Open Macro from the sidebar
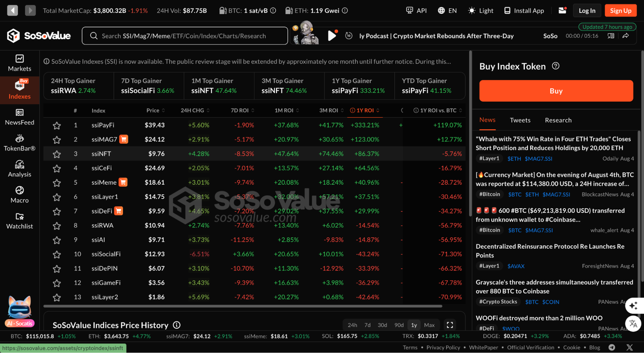Viewport: 644px width, 353px height. [19, 195]
